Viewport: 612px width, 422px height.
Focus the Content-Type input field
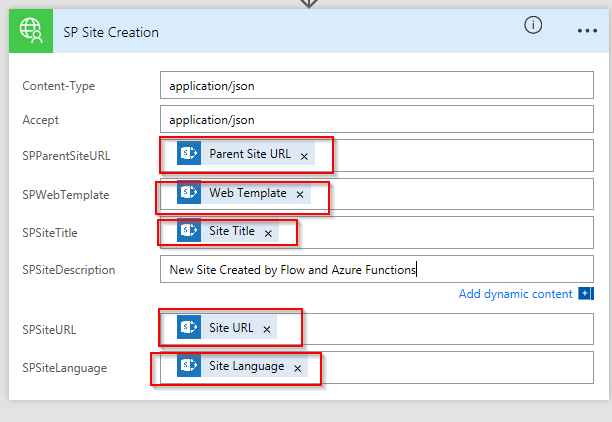[377, 85]
